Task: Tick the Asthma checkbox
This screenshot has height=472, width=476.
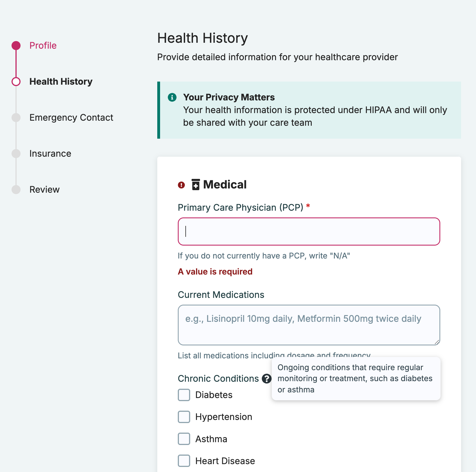Action: [x=184, y=439]
